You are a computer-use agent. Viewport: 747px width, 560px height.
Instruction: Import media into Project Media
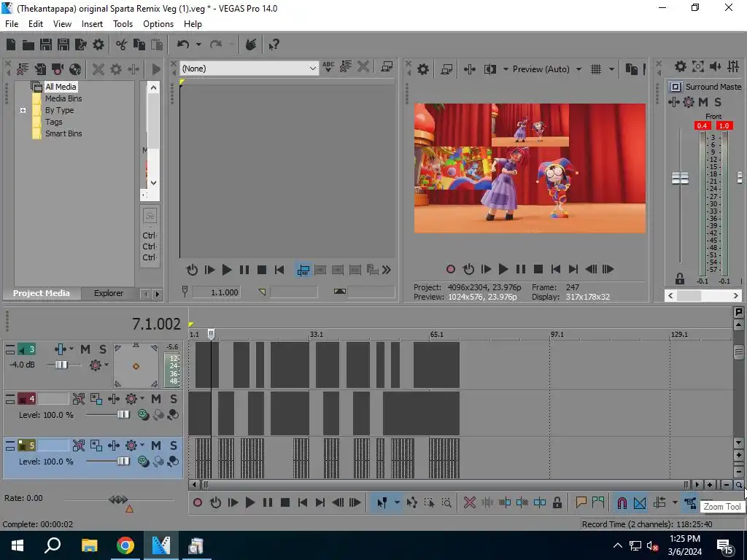[40, 69]
